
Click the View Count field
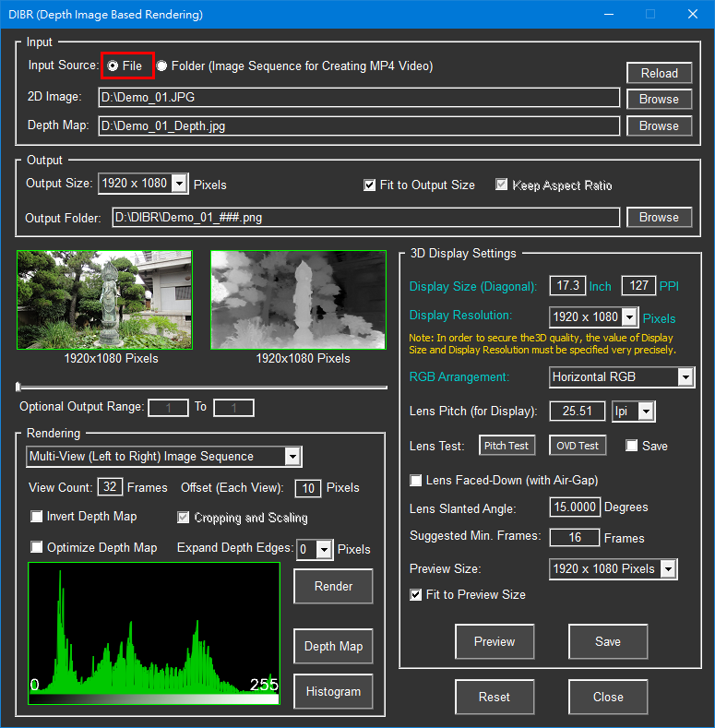[x=110, y=487]
